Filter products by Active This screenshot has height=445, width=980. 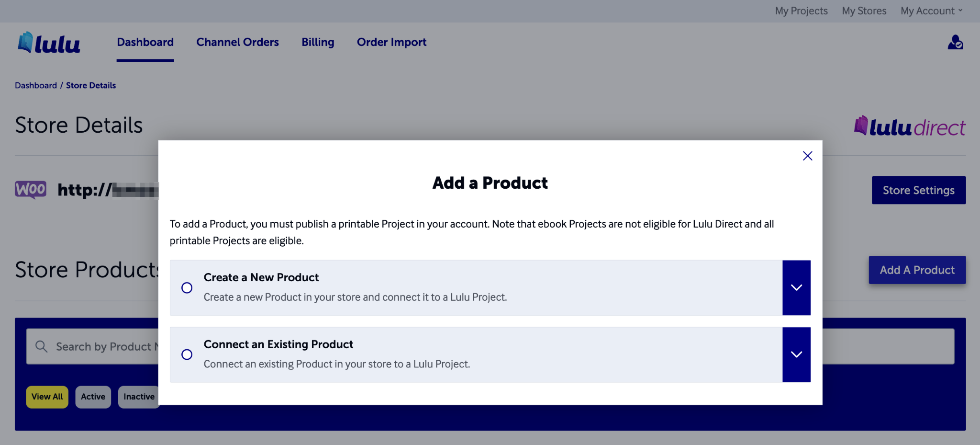tap(93, 397)
